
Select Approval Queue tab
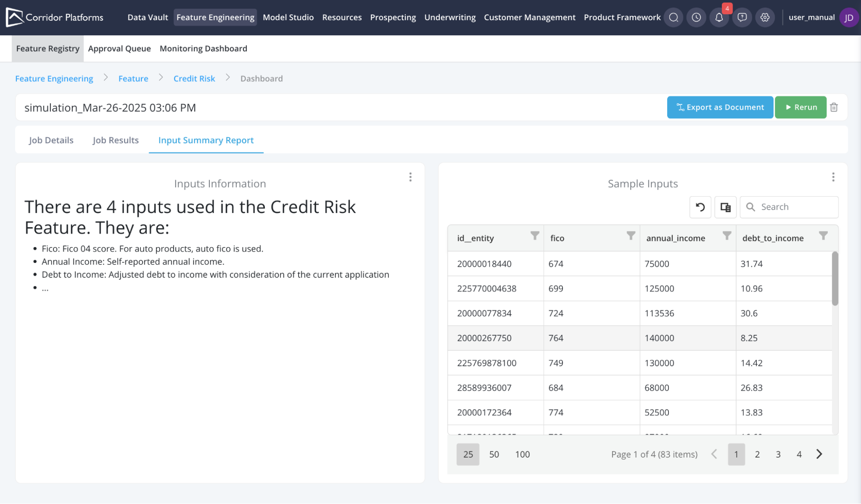pyautogui.click(x=119, y=49)
